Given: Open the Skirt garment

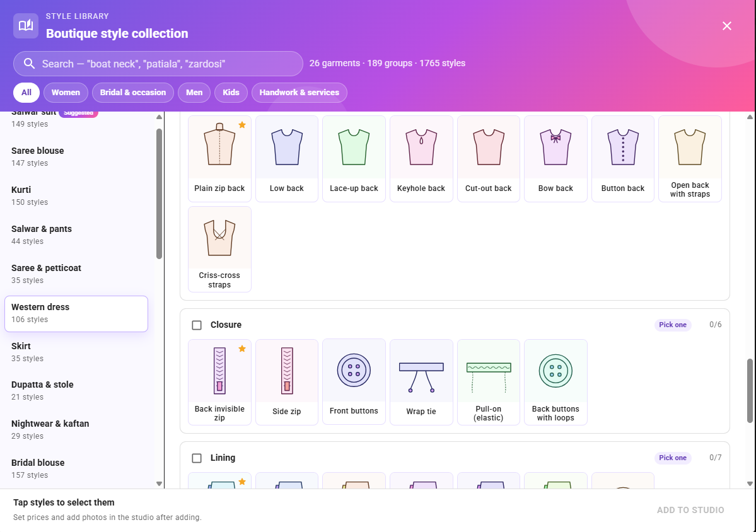Looking at the screenshot, I should pos(76,352).
